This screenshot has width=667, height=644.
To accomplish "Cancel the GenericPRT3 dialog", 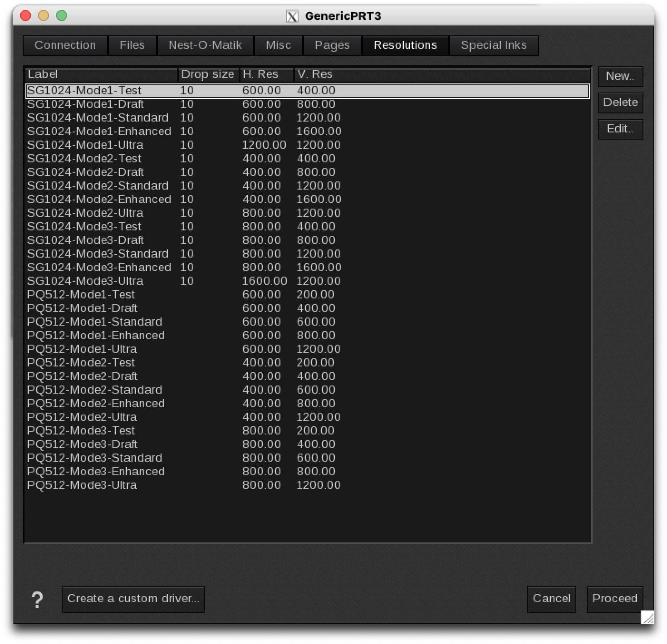I will (551, 599).
